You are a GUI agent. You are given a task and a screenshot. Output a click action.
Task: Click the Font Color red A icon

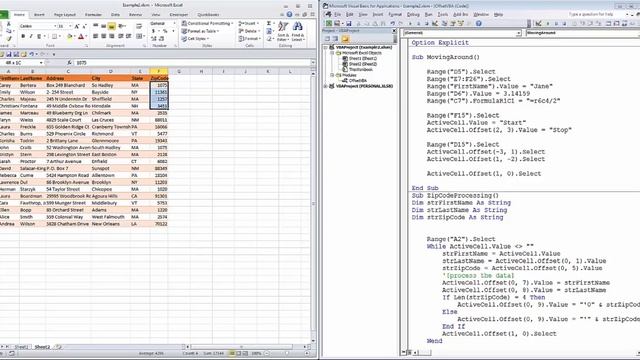tap(81, 37)
